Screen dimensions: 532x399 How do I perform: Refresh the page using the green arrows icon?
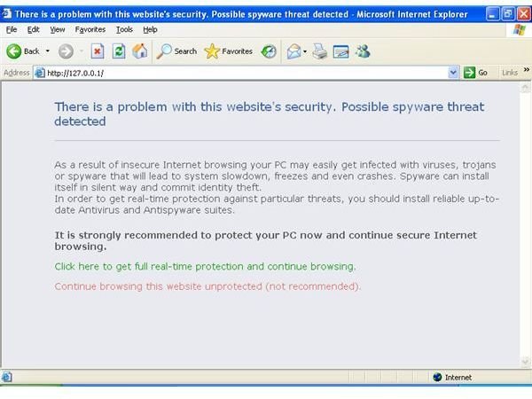pos(119,51)
